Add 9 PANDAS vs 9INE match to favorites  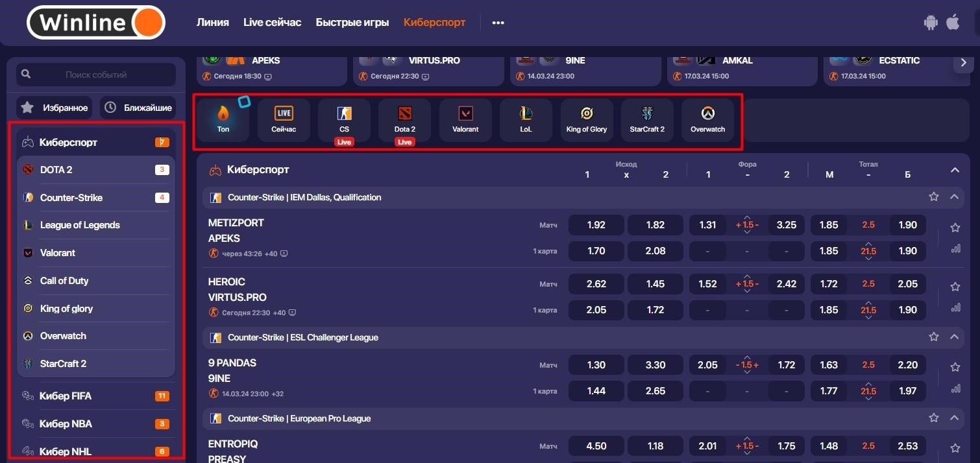pos(955,367)
